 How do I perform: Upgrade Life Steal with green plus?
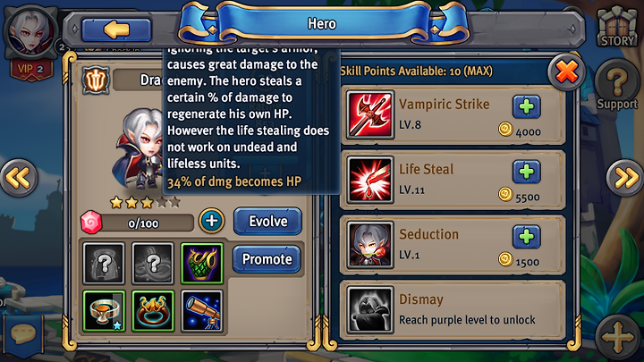526,172
